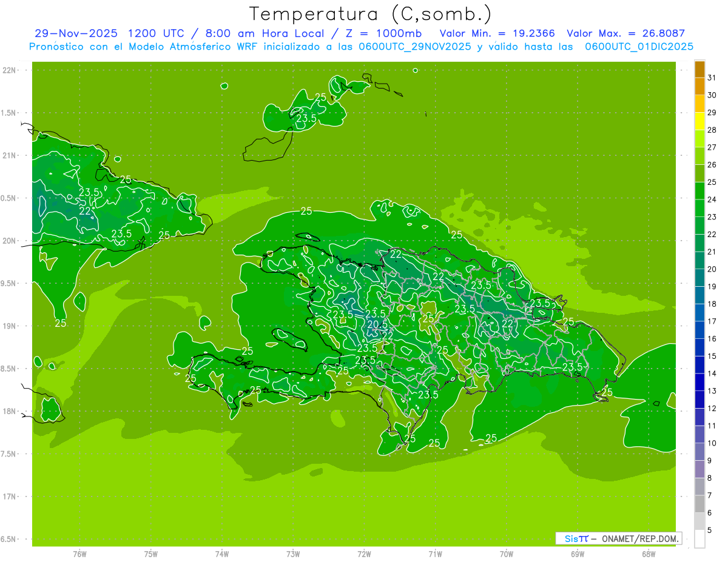
Task: Click the "20N" latitude axis label
Action: point(8,241)
